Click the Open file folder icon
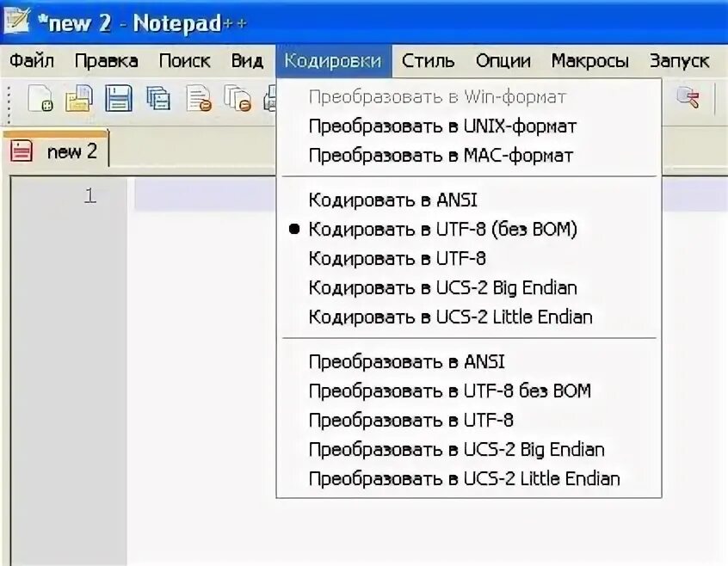This screenshot has width=728, height=566. click(78, 98)
